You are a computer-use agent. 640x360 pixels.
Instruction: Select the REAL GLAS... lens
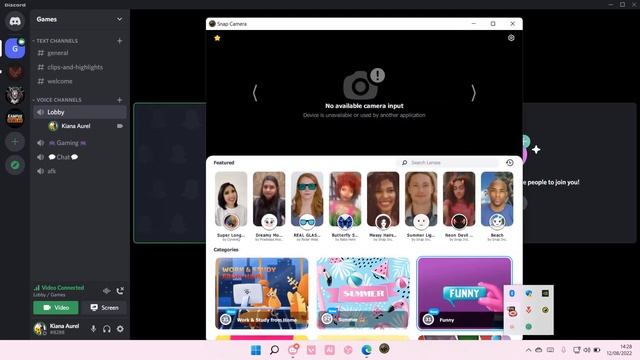click(x=307, y=199)
